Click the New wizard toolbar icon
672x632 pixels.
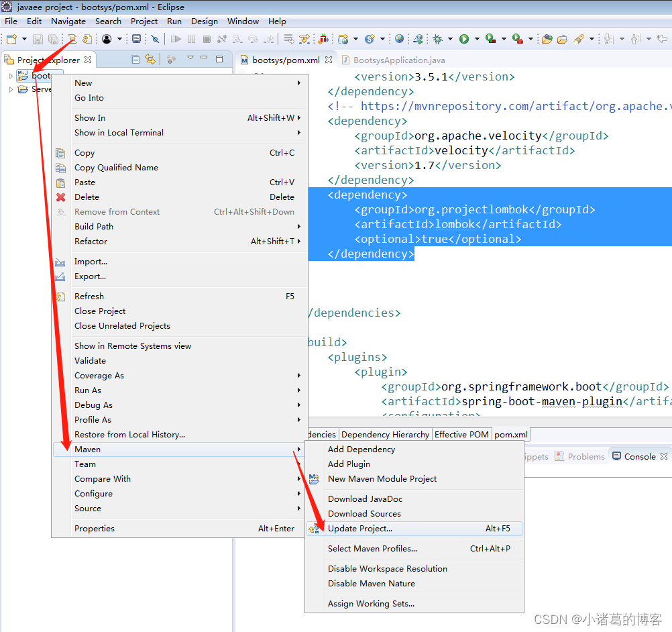point(11,39)
